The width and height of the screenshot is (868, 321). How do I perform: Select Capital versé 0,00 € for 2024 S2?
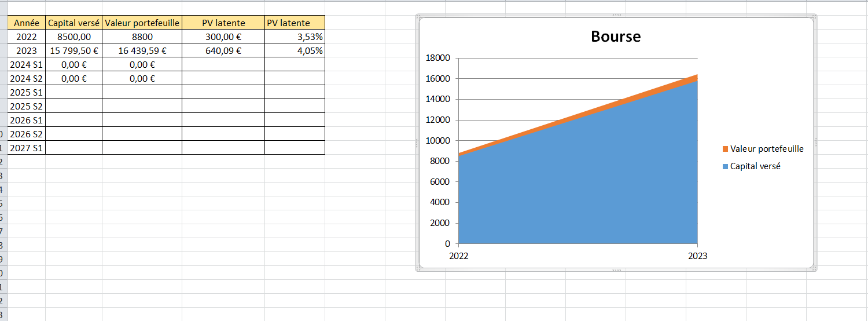tap(73, 78)
